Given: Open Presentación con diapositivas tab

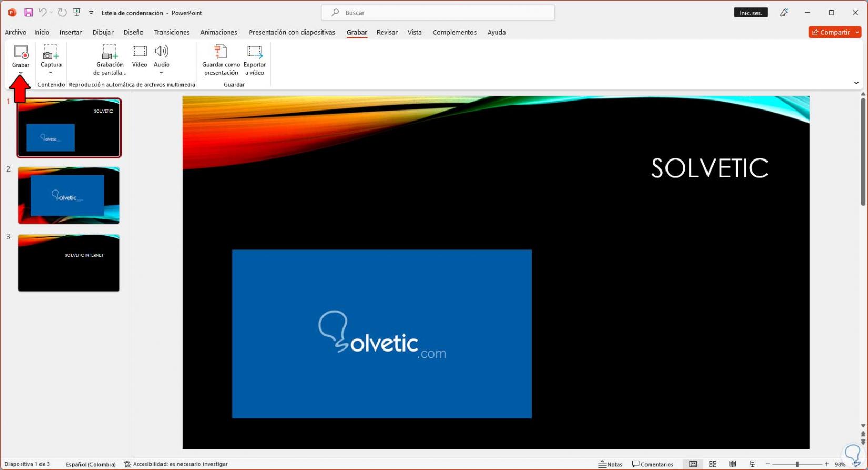Looking at the screenshot, I should pyautogui.click(x=292, y=32).
